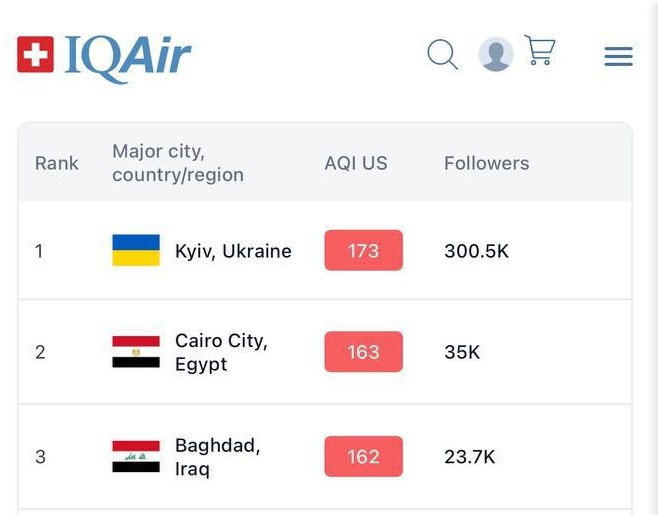Open the hamburger menu

click(618, 56)
